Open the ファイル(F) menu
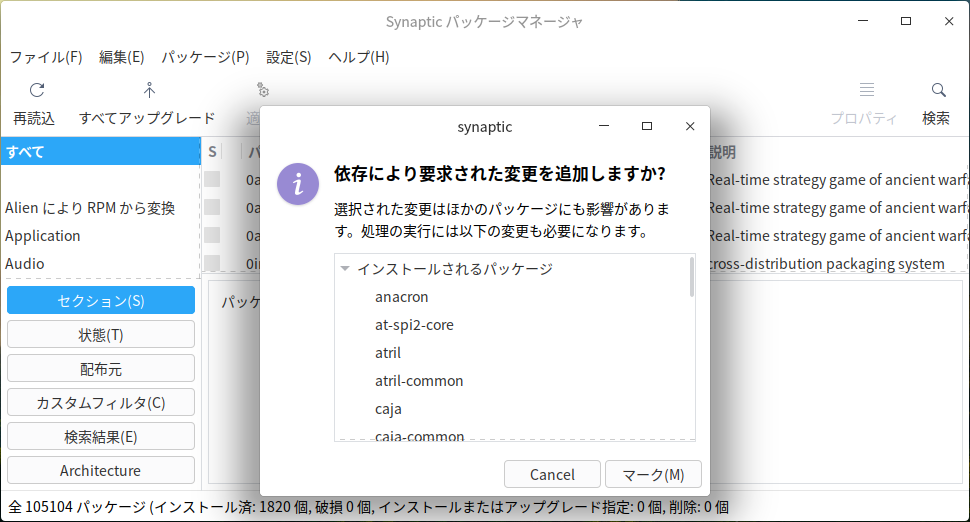 click(x=46, y=58)
